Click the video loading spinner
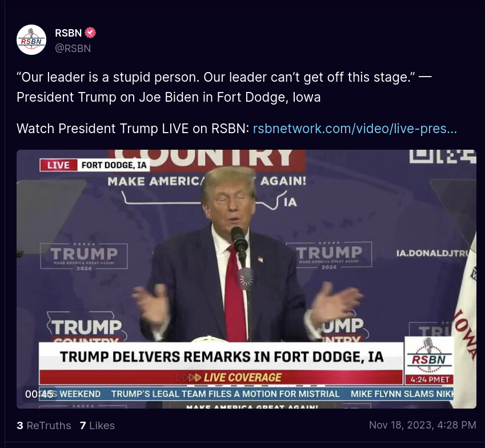The height and width of the screenshot is (448, 485). pyautogui.click(x=246, y=279)
